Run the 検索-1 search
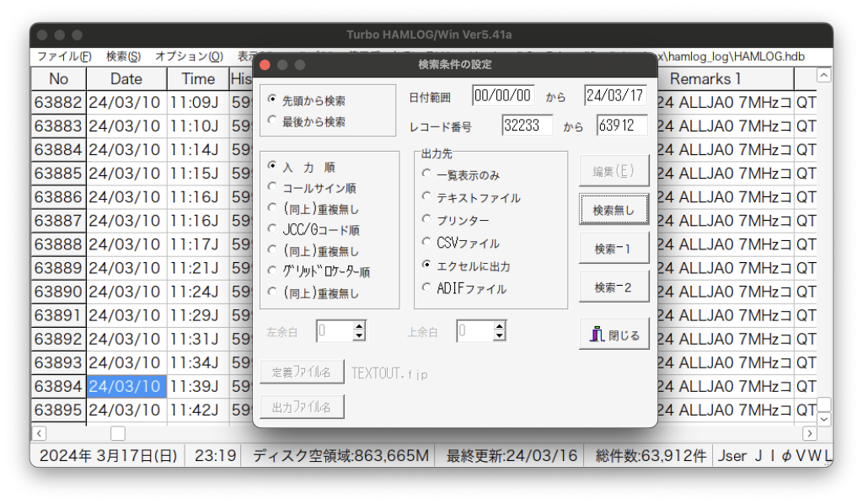Screen dimensions: 863x504 pyautogui.click(x=614, y=248)
